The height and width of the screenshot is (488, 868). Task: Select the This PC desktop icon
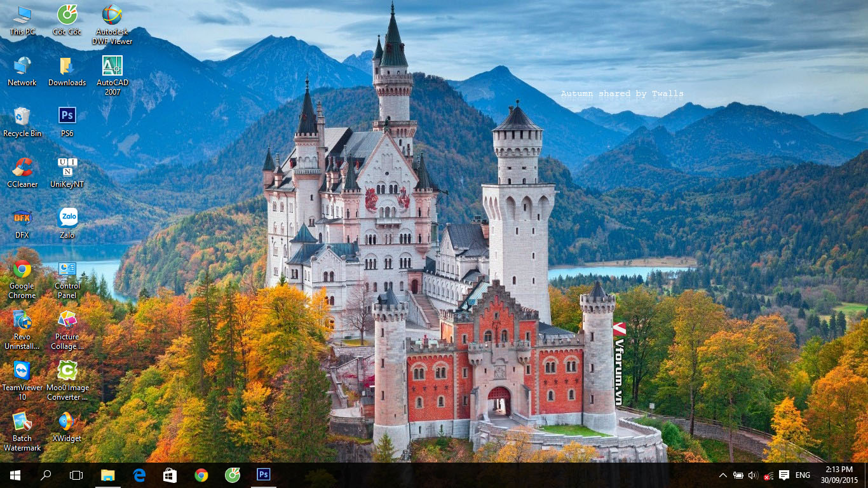[22, 20]
